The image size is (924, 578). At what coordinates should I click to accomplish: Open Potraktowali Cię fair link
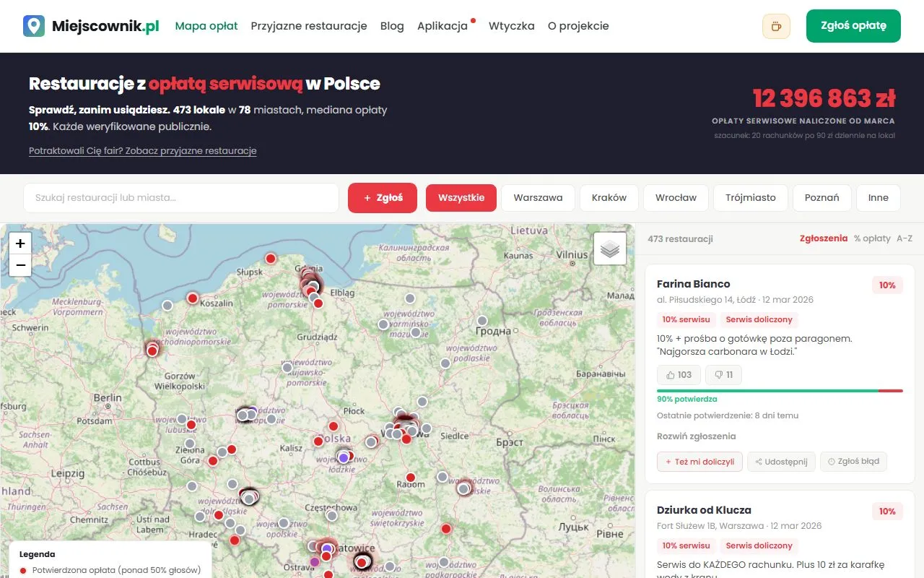tap(143, 151)
